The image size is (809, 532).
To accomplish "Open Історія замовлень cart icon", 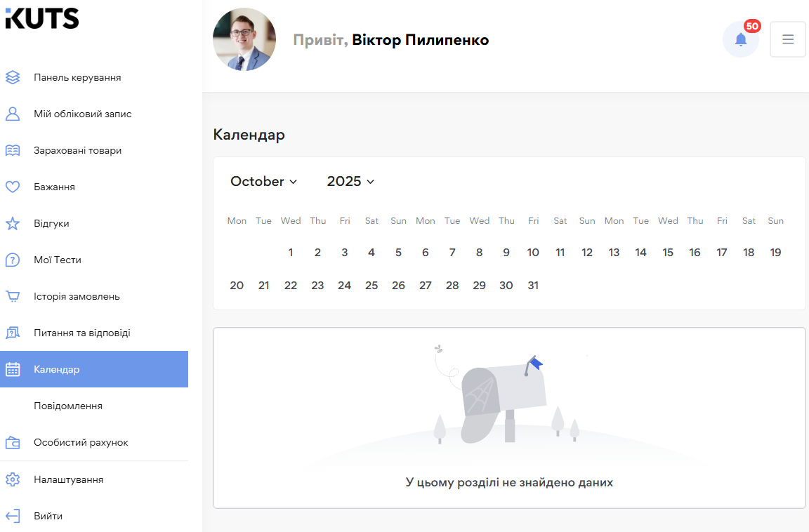I will [x=13, y=296].
